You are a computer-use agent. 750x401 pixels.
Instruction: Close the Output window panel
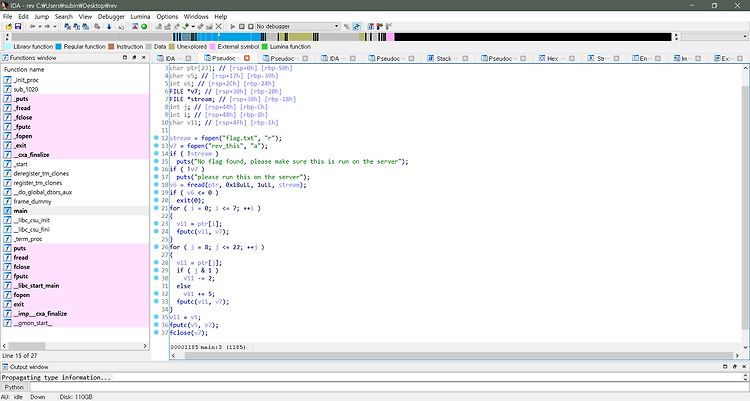744,367
